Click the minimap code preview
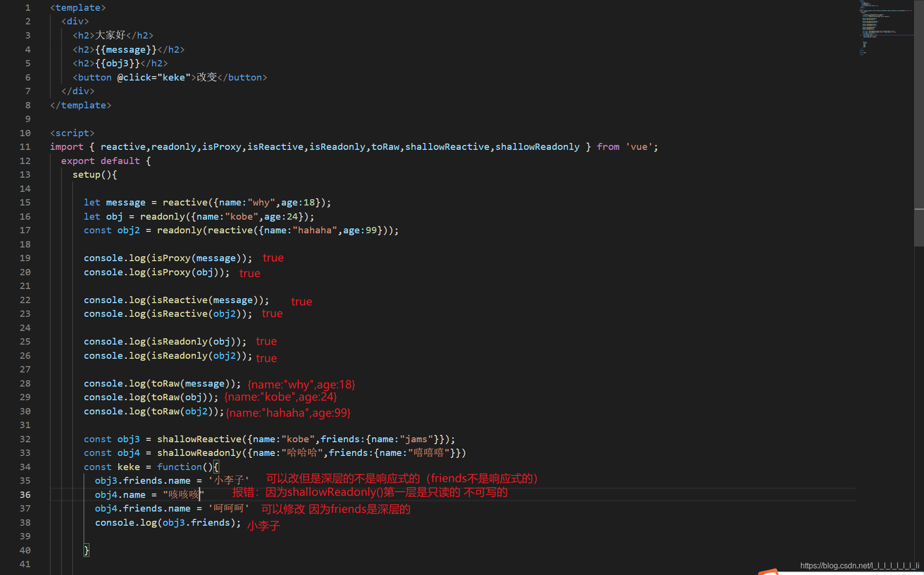 click(886, 28)
